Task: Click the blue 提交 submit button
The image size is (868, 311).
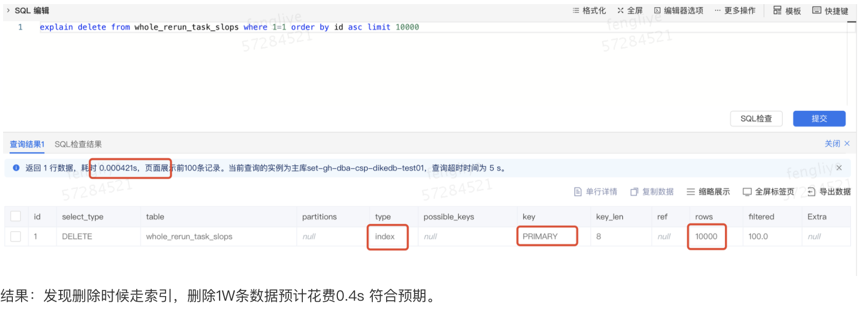Action: 819,118
